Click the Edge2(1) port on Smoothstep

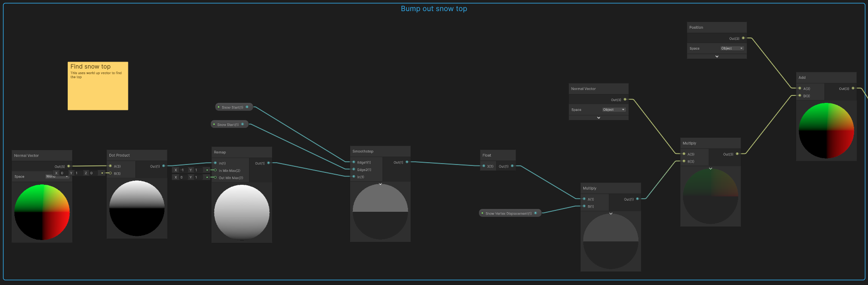coord(354,169)
